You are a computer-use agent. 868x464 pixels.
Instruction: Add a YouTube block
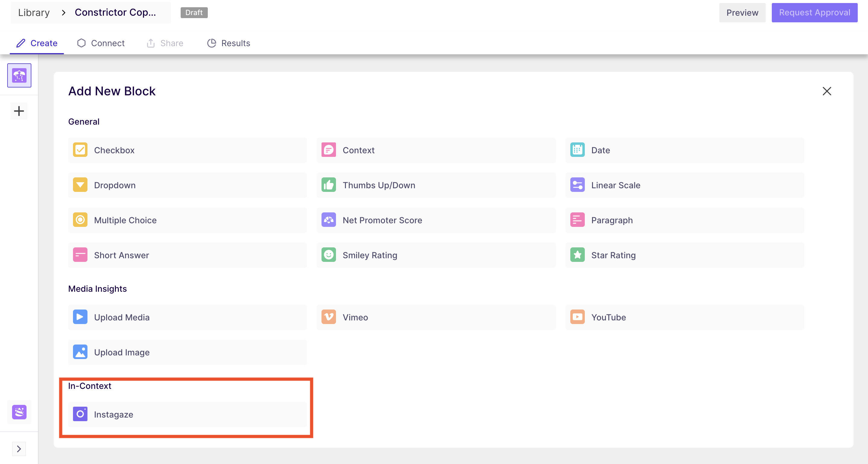685,317
